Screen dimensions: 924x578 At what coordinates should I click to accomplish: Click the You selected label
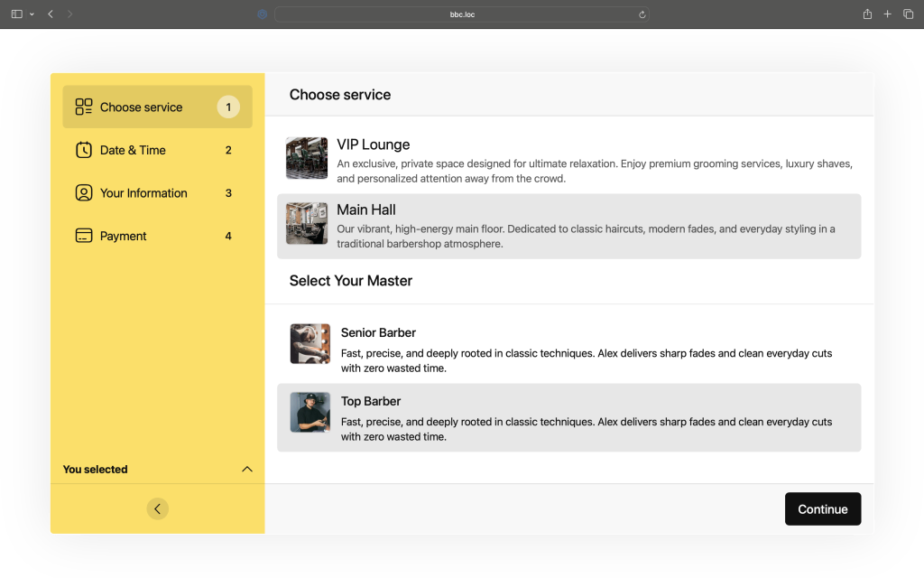pyautogui.click(x=95, y=470)
